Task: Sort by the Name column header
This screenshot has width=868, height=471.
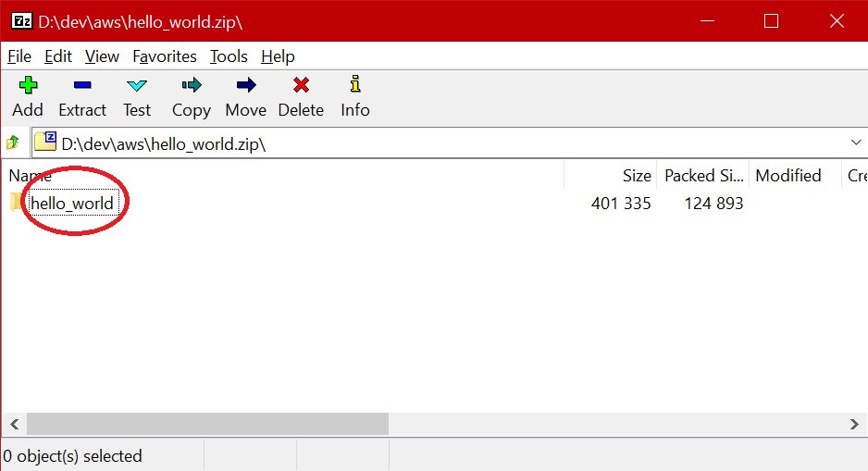Action: click(283, 176)
